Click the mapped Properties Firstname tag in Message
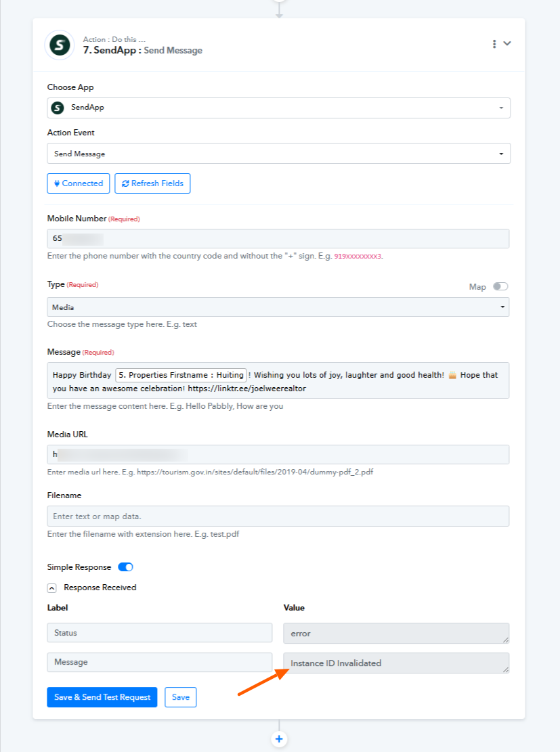Screen dimensions: 560x752 (181, 375)
